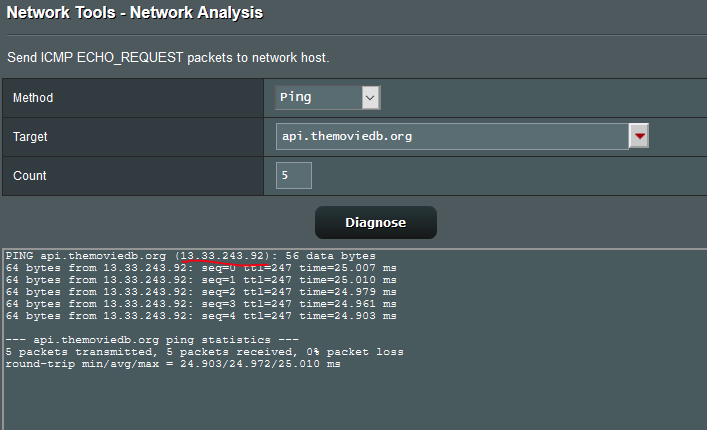Viewport: 707px width, 430px height.
Task: Click the Count row label
Action: [x=30, y=176]
